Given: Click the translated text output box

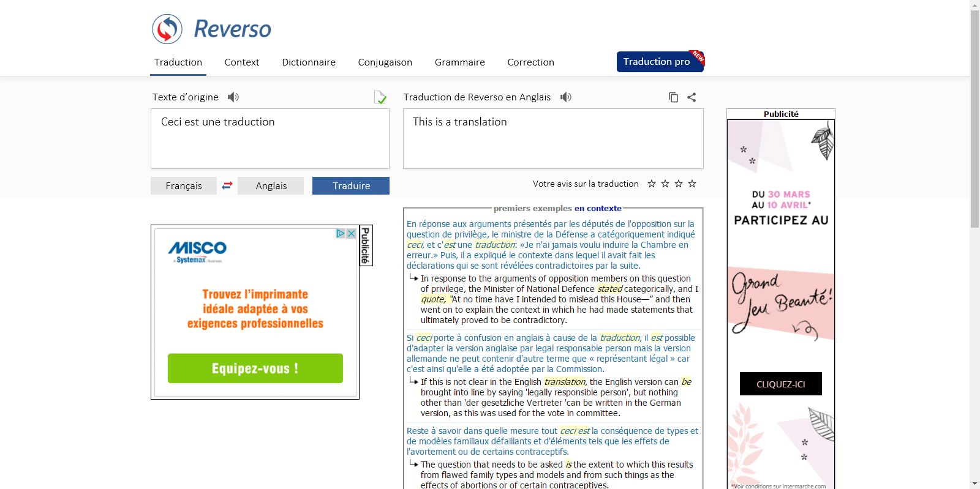Looking at the screenshot, I should [553, 139].
